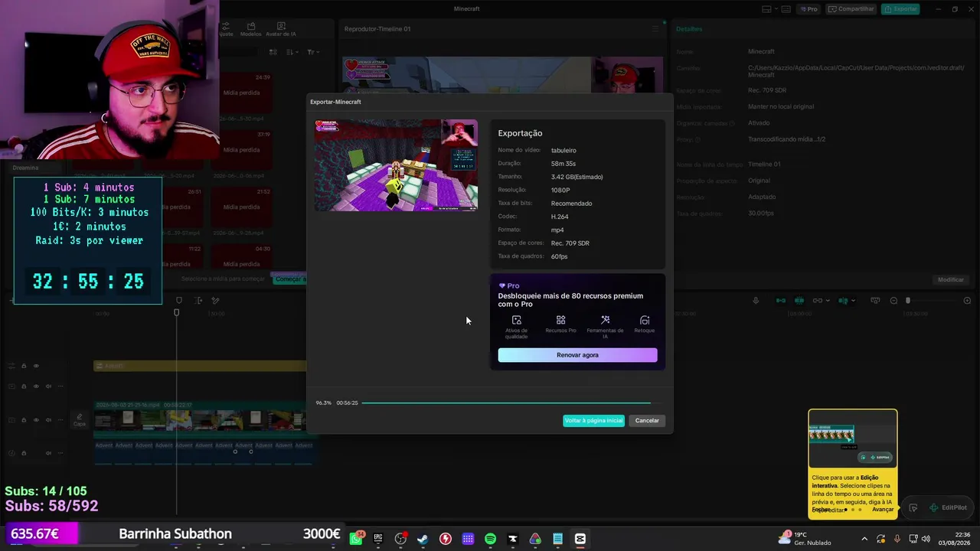Click the timeline split tool icon
Viewport: 980px width, 551px height.
[x=198, y=301]
